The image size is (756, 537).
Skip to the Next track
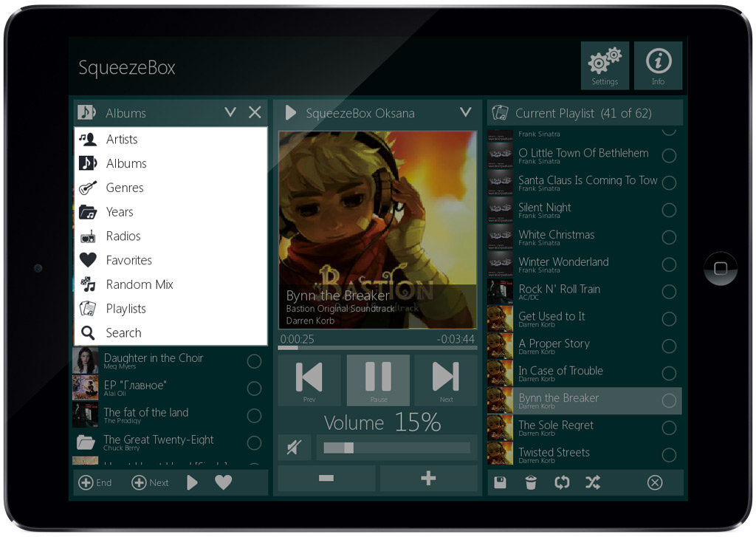click(446, 380)
